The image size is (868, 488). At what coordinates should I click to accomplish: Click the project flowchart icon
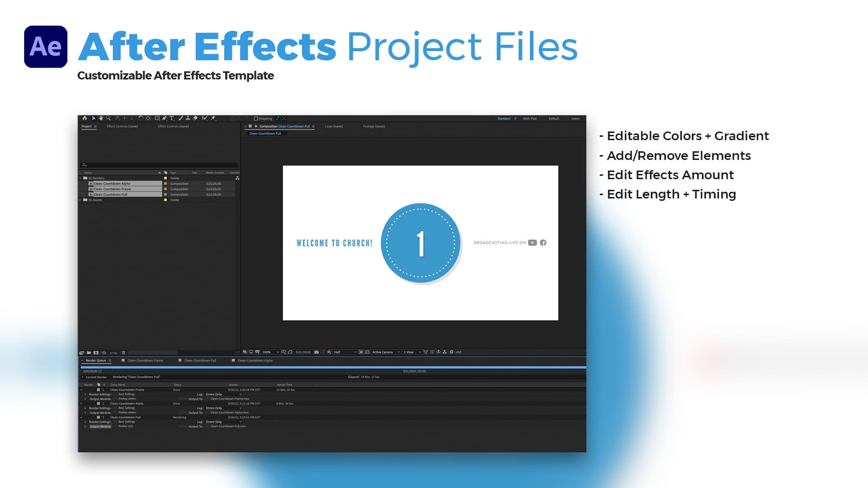237,178
